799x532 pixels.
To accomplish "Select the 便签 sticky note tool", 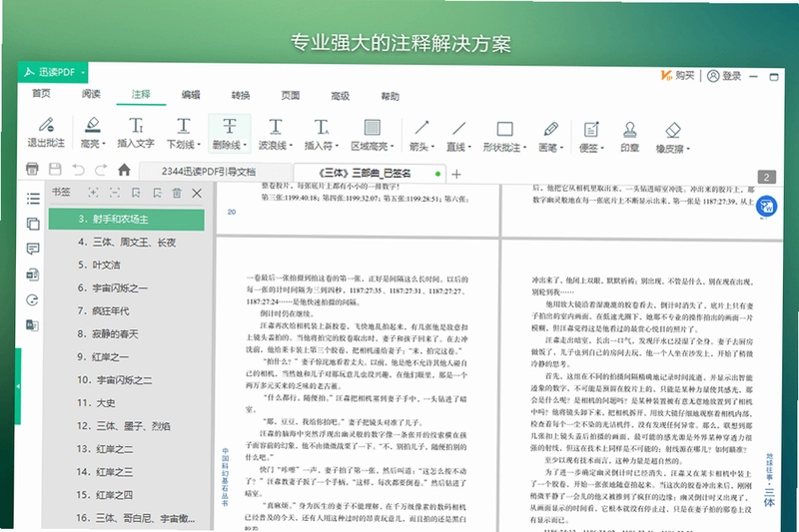I will pos(591,138).
